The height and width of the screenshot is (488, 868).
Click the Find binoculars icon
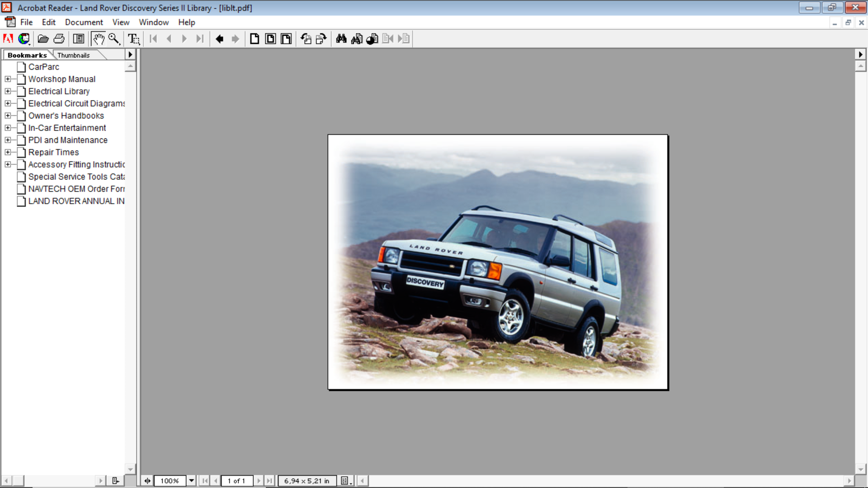coord(341,39)
